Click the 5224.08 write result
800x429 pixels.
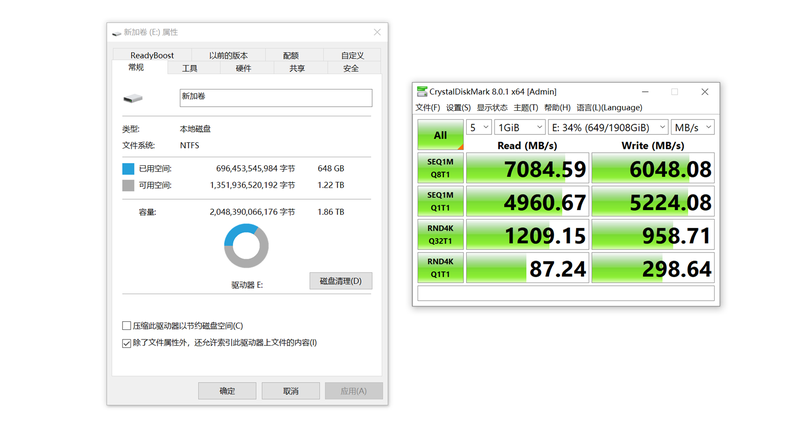653,201
